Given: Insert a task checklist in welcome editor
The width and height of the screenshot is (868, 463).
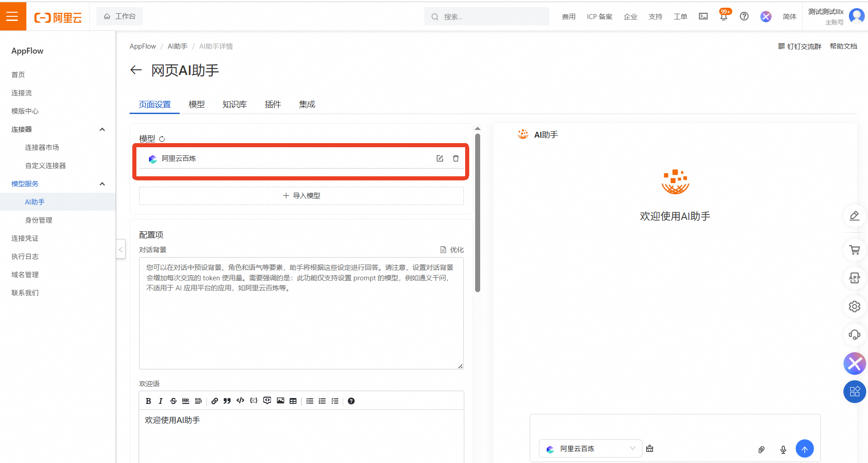Looking at the screenshot, I should click(335, 401).
